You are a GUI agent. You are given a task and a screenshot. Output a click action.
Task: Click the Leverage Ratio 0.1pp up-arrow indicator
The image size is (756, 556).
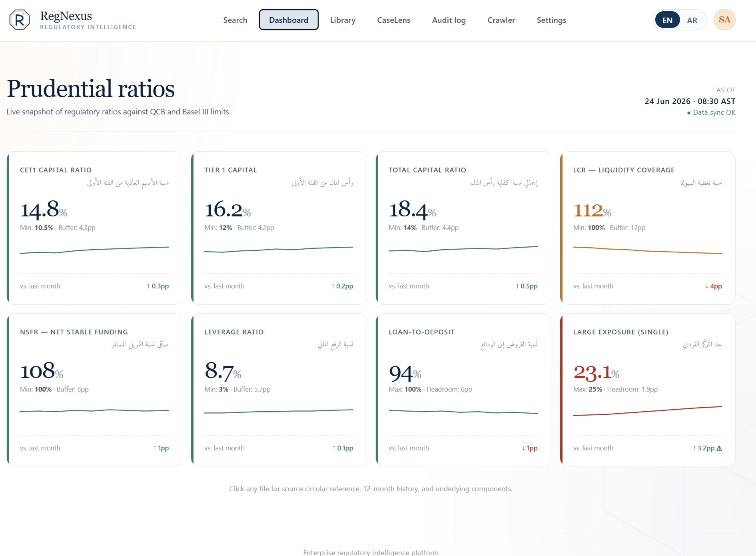click(342, 448)
